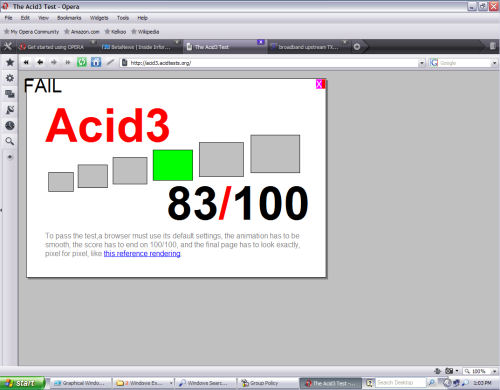Image resolution: width=500 pixels, height=390 pixels.
Task: Go forward with the Forward arrow
Action: (54, 62)
